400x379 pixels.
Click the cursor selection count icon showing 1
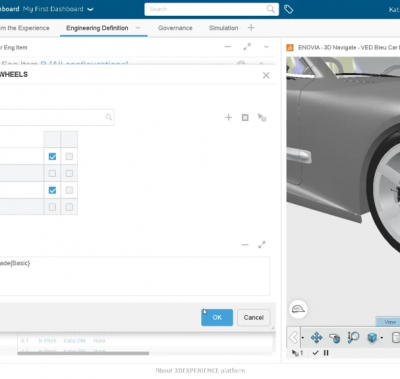(297, 353)
